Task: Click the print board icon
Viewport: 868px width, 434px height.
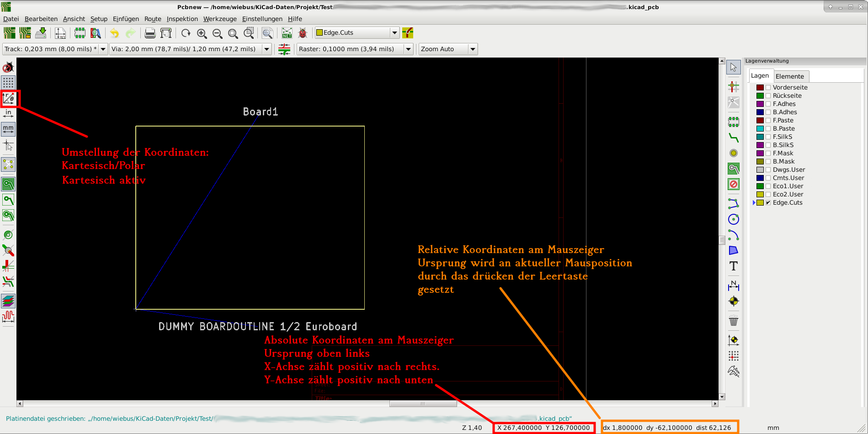Action: (150, 33)
